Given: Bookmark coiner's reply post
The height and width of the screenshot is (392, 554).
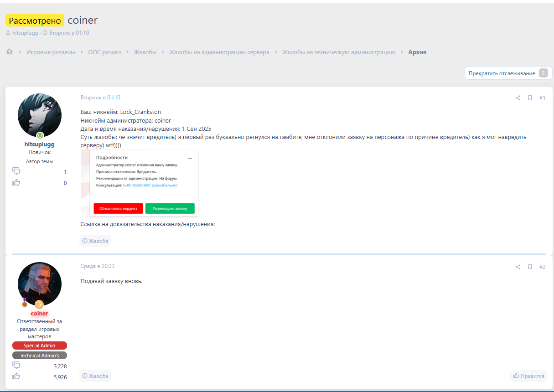Looking at the screenshot, I should pos(530,267).
